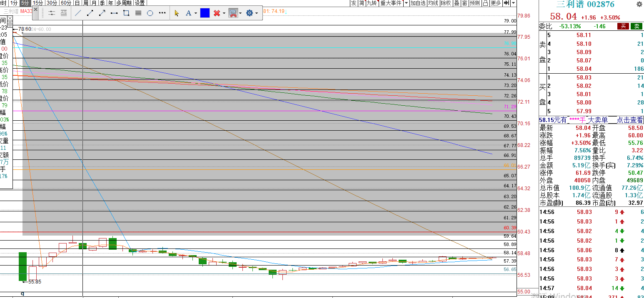This screenshot has width=644, height=298.
Task: Click 加自选 to add to watchlist
Action: tap(418, 3)
